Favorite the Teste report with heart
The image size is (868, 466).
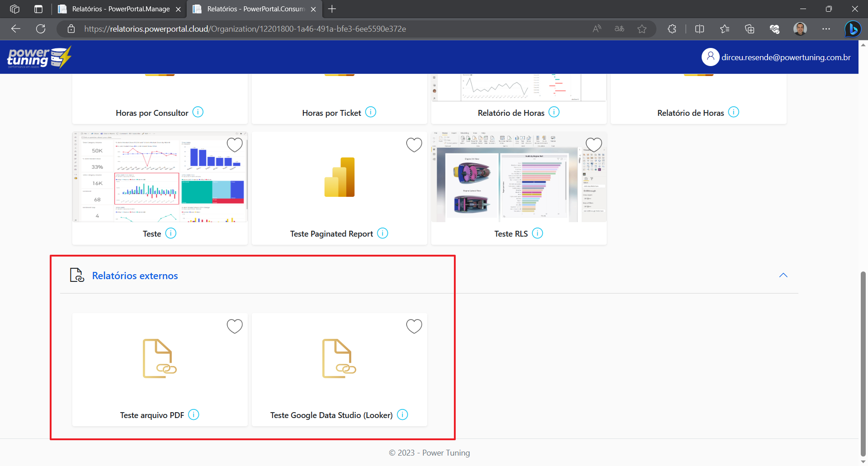tap(235, 145)
